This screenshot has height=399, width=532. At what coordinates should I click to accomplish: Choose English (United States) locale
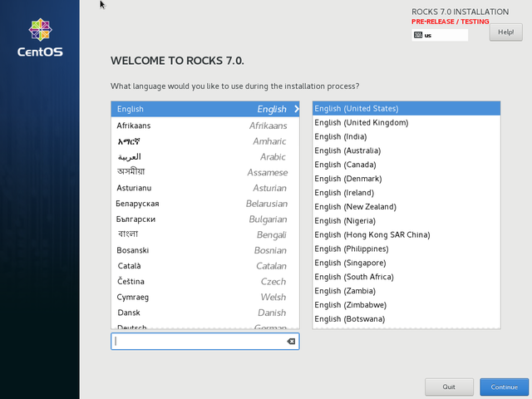(x=406, y=109)
